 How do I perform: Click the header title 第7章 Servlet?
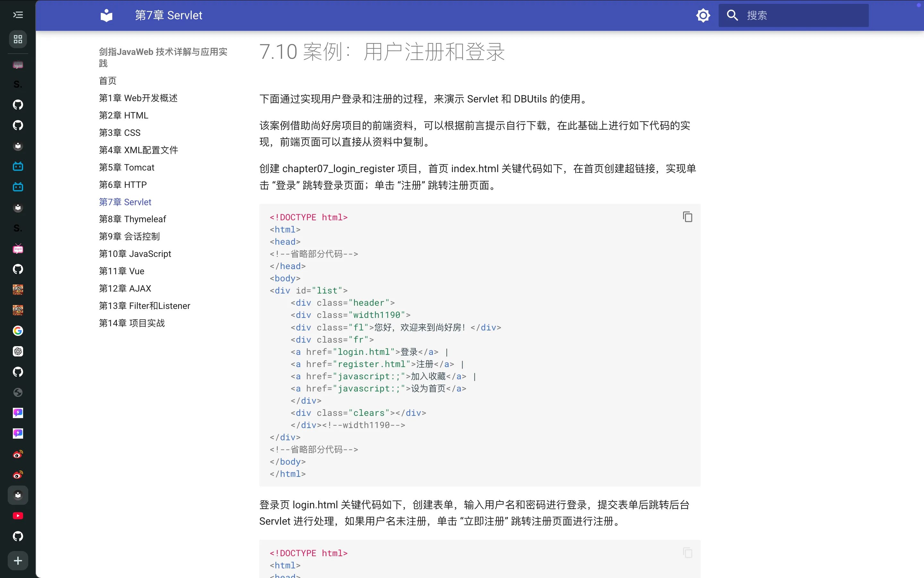point(168,15)
